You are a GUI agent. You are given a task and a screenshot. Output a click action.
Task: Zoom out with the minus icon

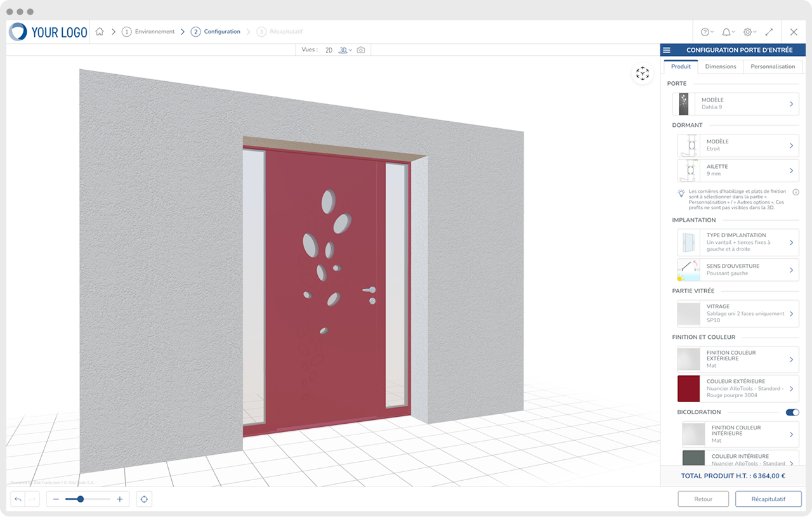point(56,499)
